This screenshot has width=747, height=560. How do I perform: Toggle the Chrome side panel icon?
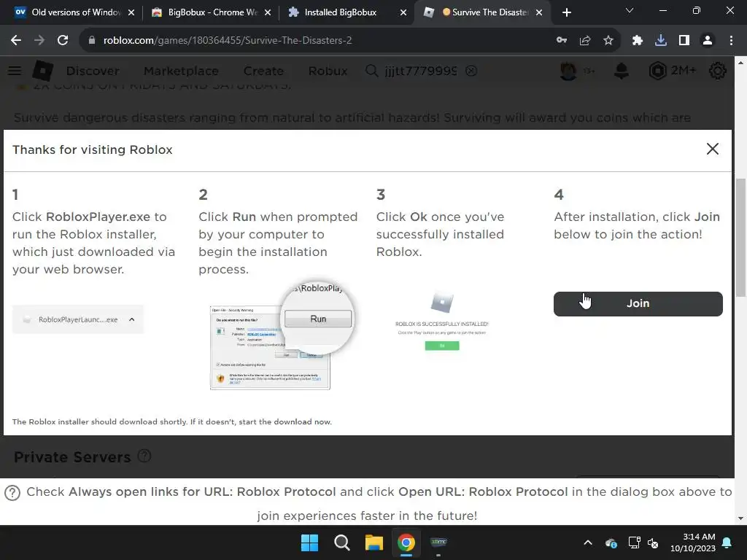[x=684, y=41]
